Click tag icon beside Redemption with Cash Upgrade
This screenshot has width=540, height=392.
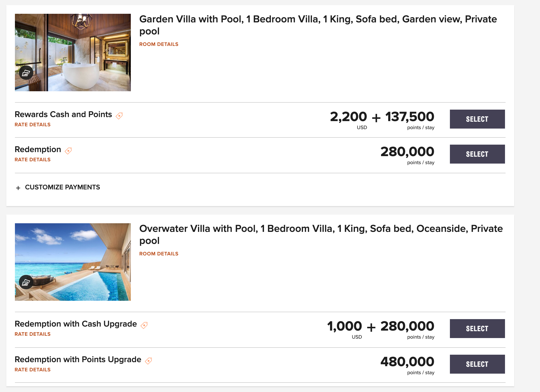[144, 325]
